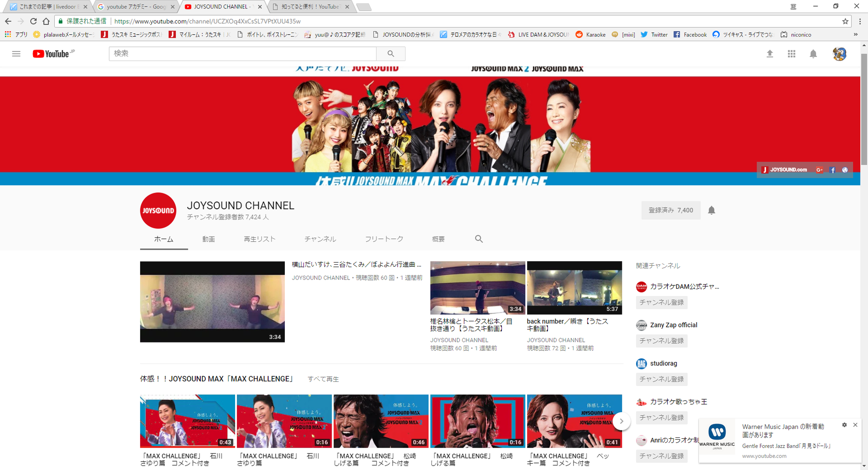Image resolution: width=868 pixels, height=470 pixels.
Task: Open the globe website link on banner
Action: coord(845,170)
